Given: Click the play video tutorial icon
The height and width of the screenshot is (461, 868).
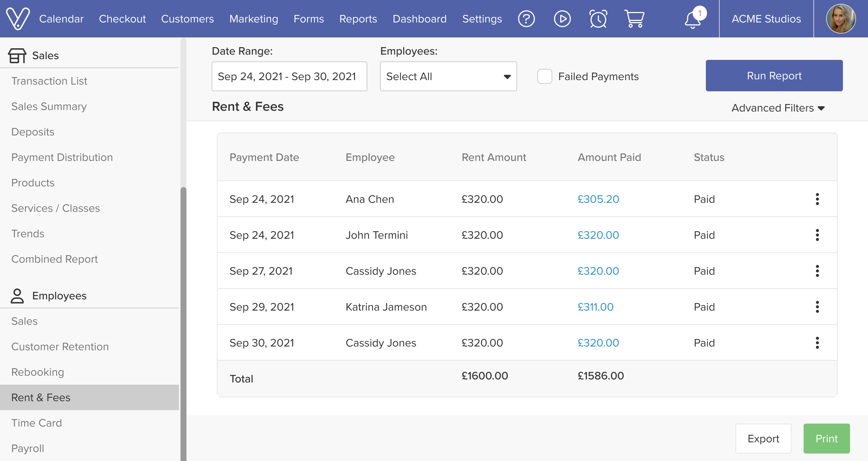Looking at the screenshot, I should 562,19.
